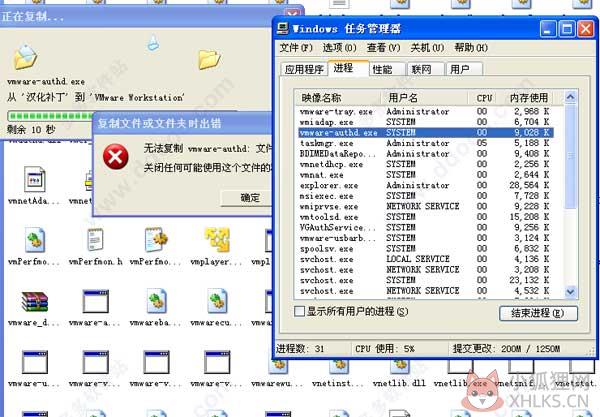The image size is (600, 417).
Task: Toggle show processes from all users checkbox
Action: tap(299, 311)
